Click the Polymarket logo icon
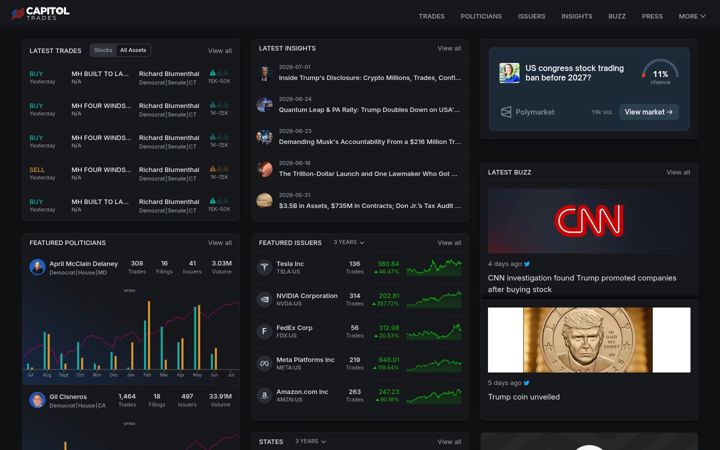The height and width of the screenshot is (450, 720). 506,112
